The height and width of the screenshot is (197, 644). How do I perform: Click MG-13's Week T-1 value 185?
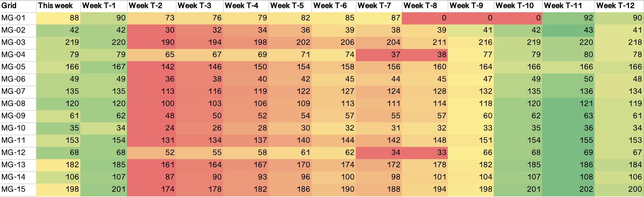[104, 165]
